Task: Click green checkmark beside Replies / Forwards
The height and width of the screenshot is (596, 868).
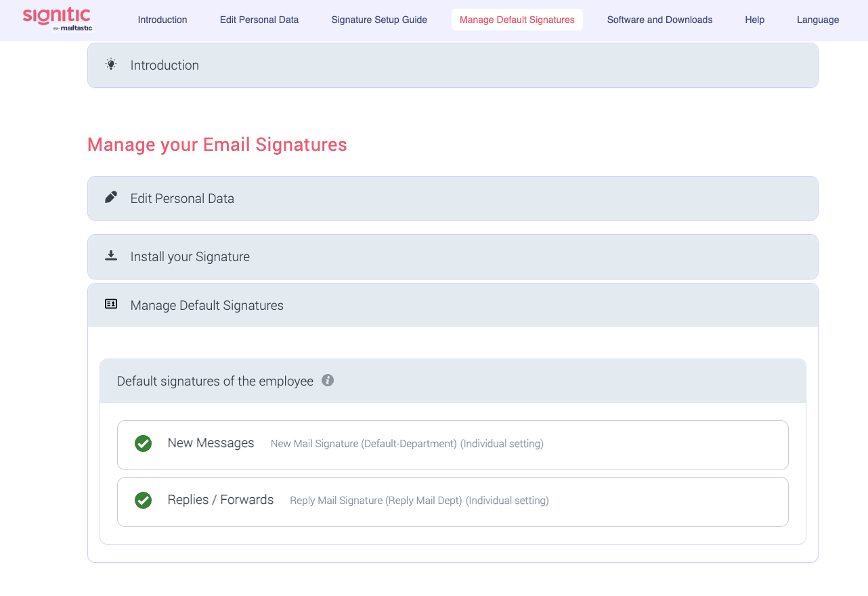Action: pos(143,501)
